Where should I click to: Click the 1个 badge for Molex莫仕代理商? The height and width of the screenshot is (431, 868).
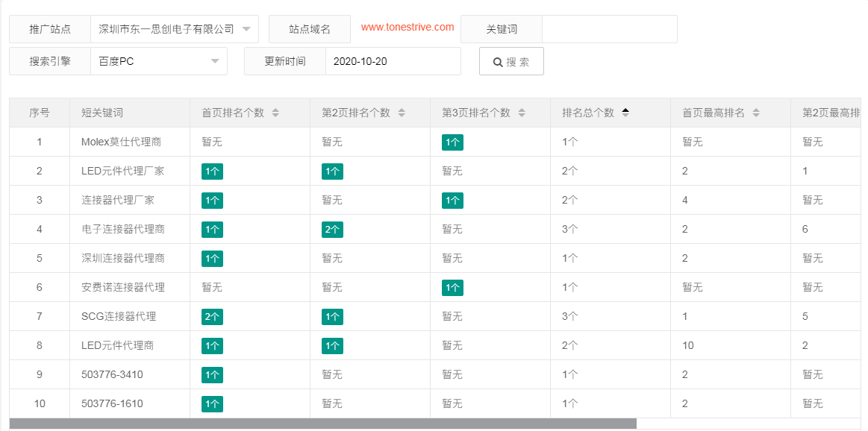click(452, 142)
